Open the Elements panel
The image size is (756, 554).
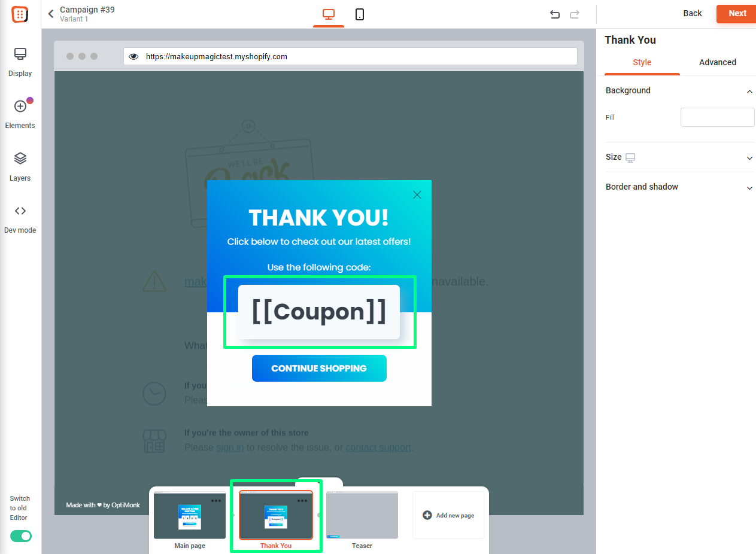coord(20,114)
